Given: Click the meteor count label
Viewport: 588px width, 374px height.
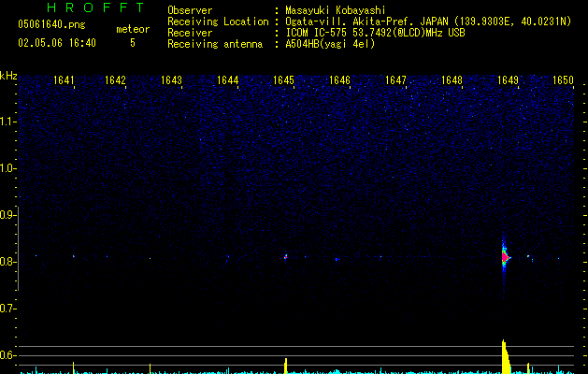Looking at the screenshot, I should (133, 29).
